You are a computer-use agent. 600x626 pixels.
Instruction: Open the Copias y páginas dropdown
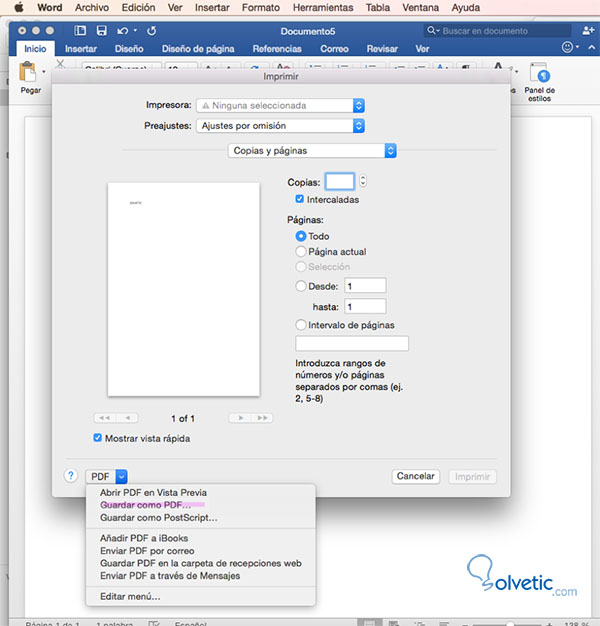click(x=312, y=151)
